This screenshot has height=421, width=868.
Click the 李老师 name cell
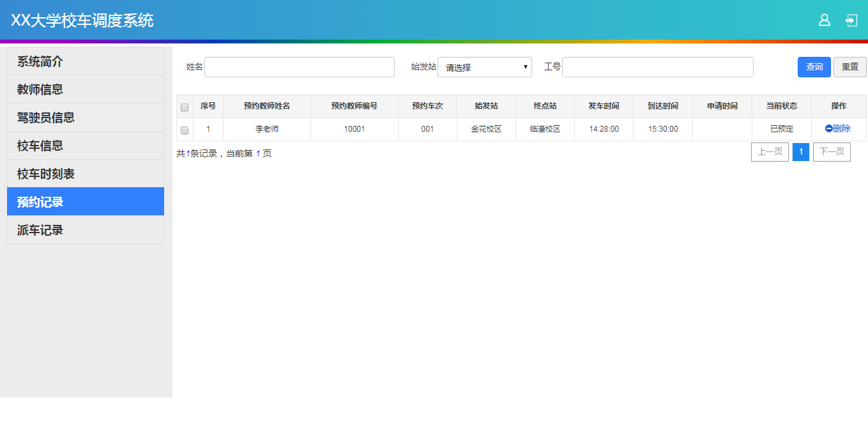267,129
